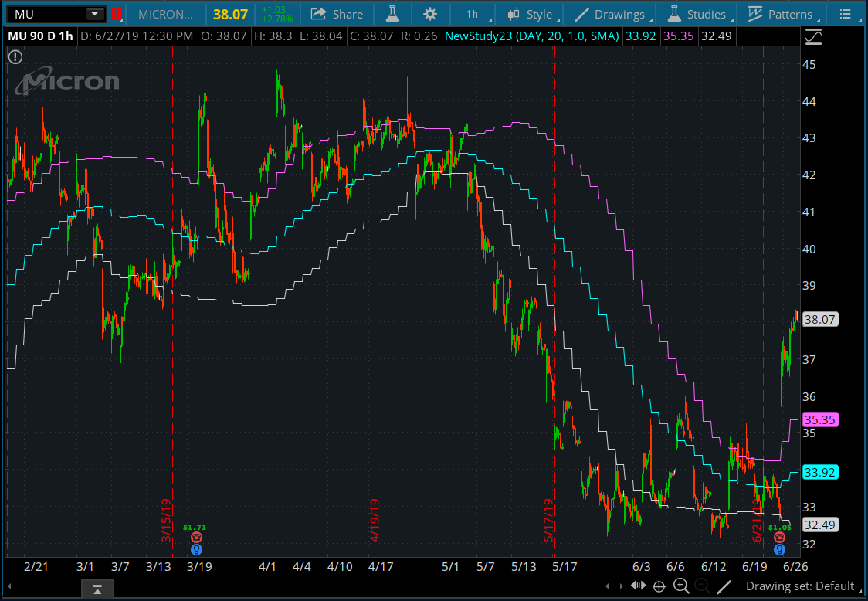This screenshot has height=601, width=868.
Task: Click the zoom out magnifier minus icon
Action: 702,586
